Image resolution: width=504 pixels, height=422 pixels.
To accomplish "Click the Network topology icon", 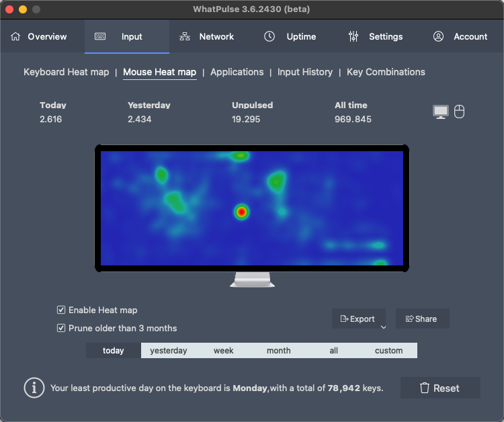I will click(185, 36).
